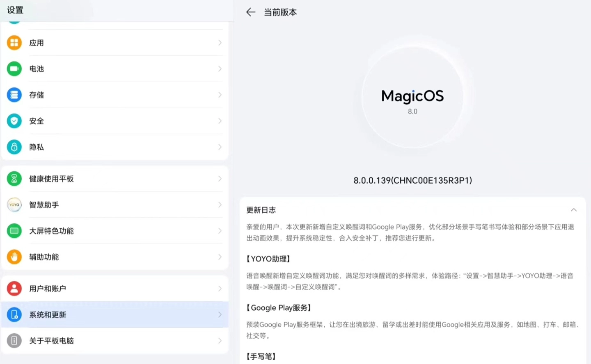Image resolution: width=591 pixels, height=364 pixels.
Task: Tap the orange hand icon for 辅助功能
Action: point(14,257)
